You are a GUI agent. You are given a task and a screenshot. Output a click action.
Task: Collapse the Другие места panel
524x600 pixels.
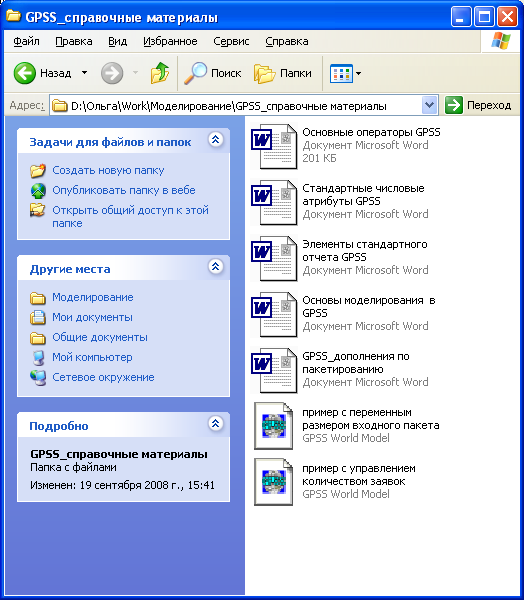(216, 266)
